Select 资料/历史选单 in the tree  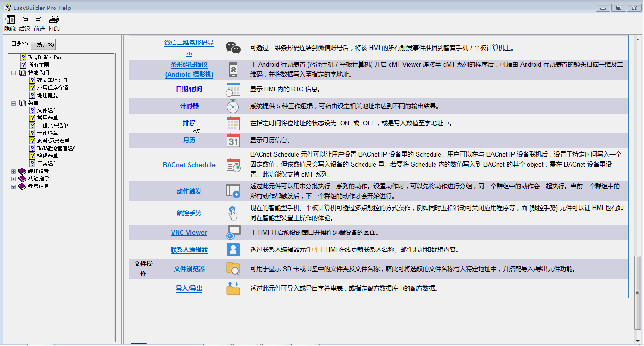[x=53, y=141]
